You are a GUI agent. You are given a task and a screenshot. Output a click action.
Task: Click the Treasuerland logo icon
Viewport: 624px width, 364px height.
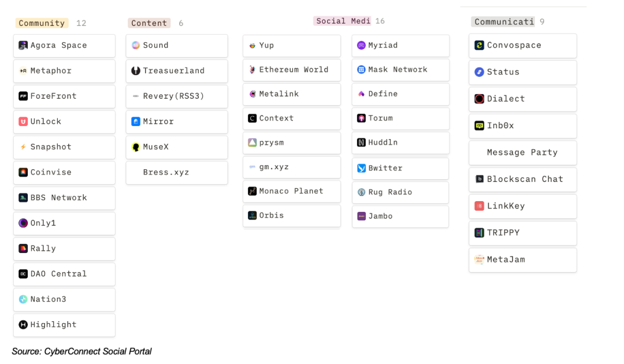coord(136,70)
